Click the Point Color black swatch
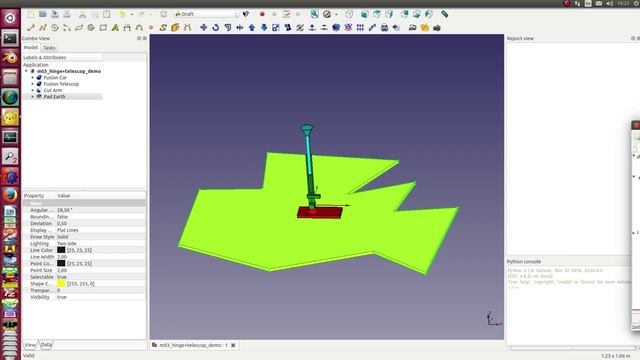 coord(61,263)
